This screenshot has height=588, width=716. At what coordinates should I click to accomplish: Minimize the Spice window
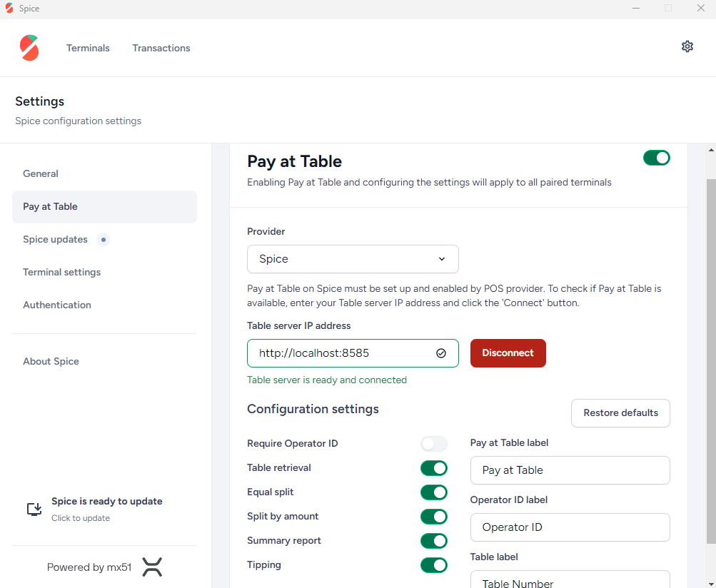point(635,9)
